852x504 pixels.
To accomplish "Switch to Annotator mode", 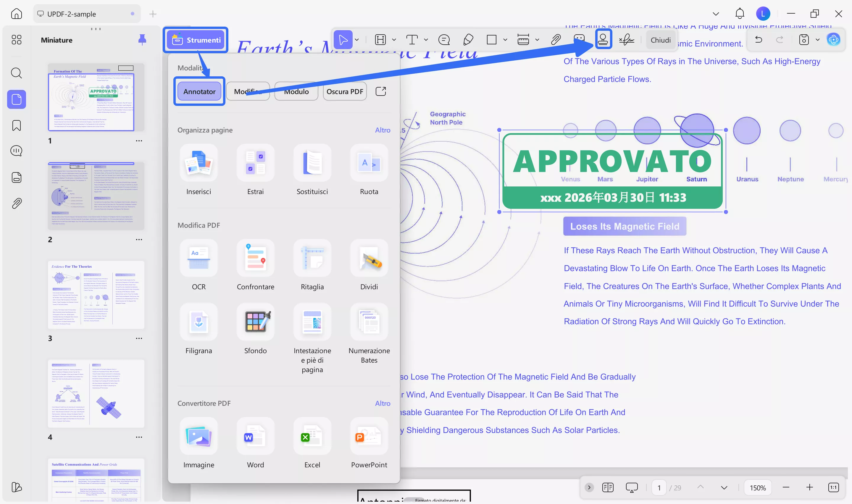I will coord(199,91).
